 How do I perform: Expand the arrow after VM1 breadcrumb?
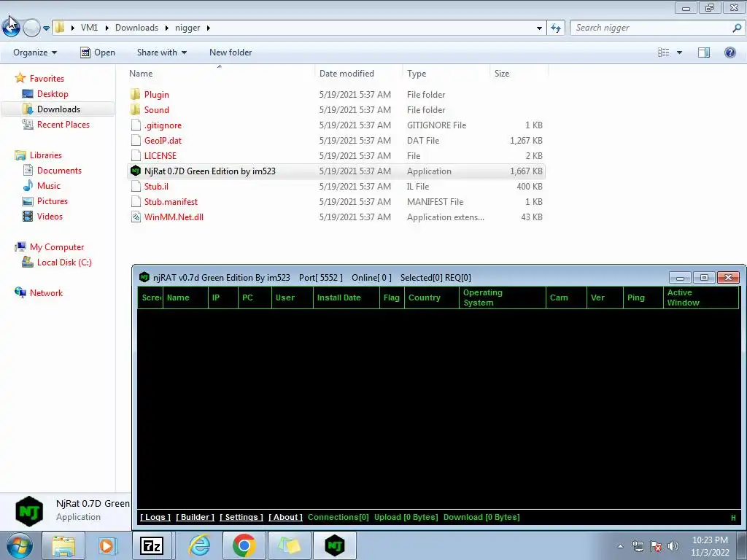coord(107,28)
